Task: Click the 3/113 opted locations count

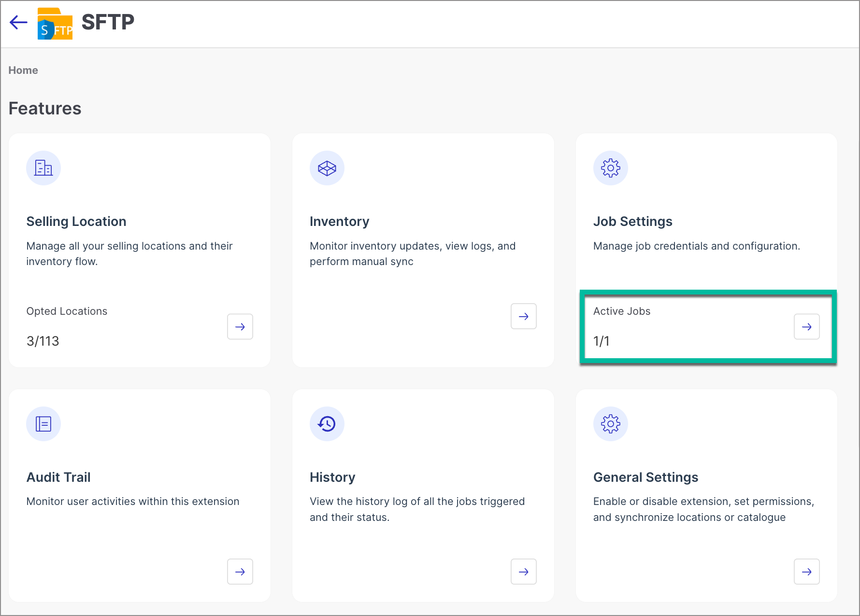Action: (x=43, y=341)
